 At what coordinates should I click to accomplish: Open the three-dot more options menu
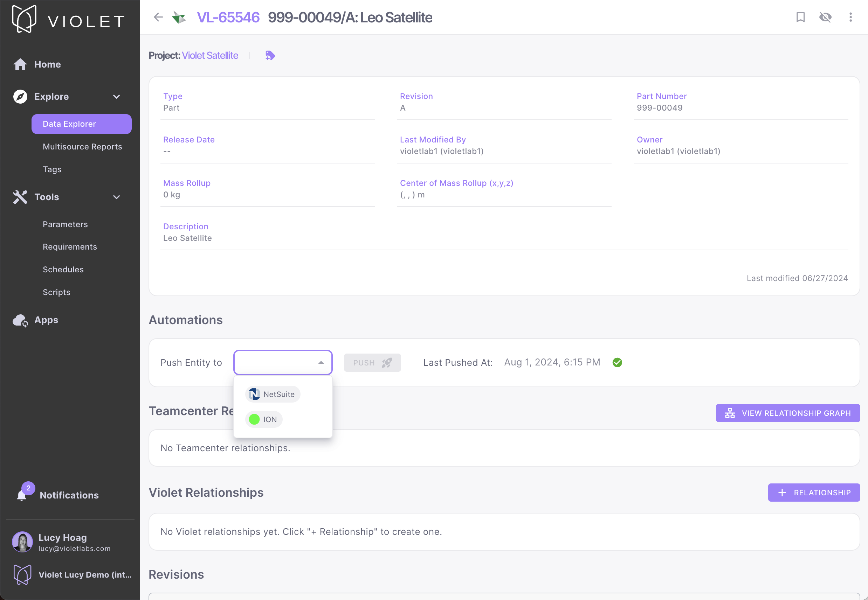[x=850, y=17]
